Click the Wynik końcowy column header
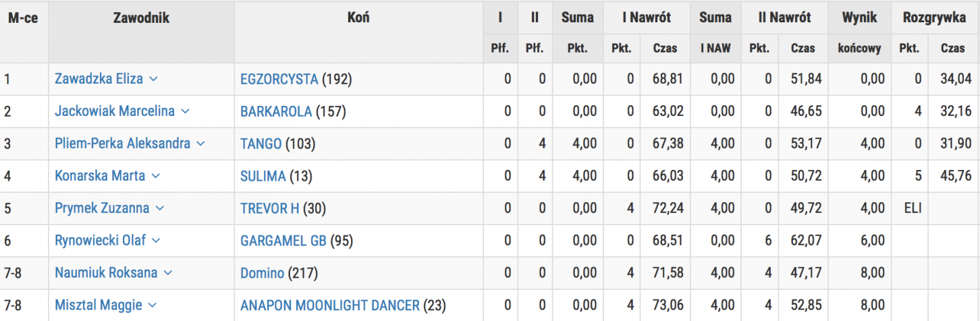This screenshot has height=321, width=980. [859, 32]
